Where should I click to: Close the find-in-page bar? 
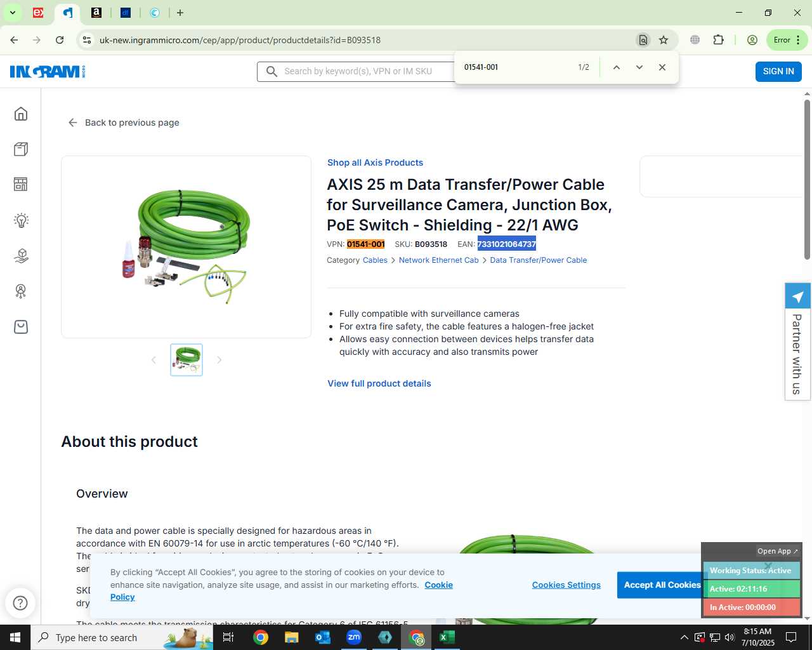click(662, 67)
